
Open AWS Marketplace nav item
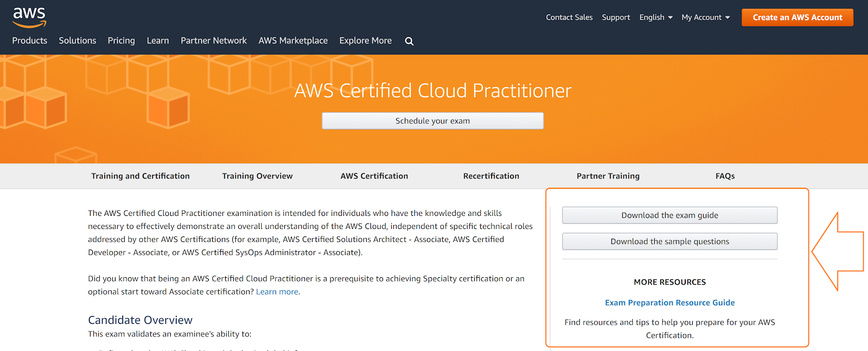[293, 41]
